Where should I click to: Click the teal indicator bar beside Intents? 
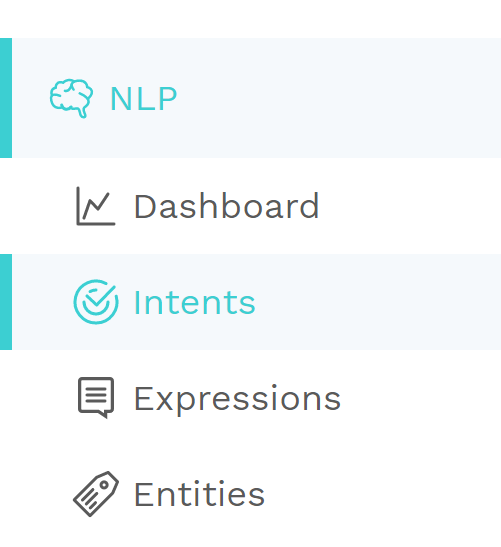[x=6, y=302]
